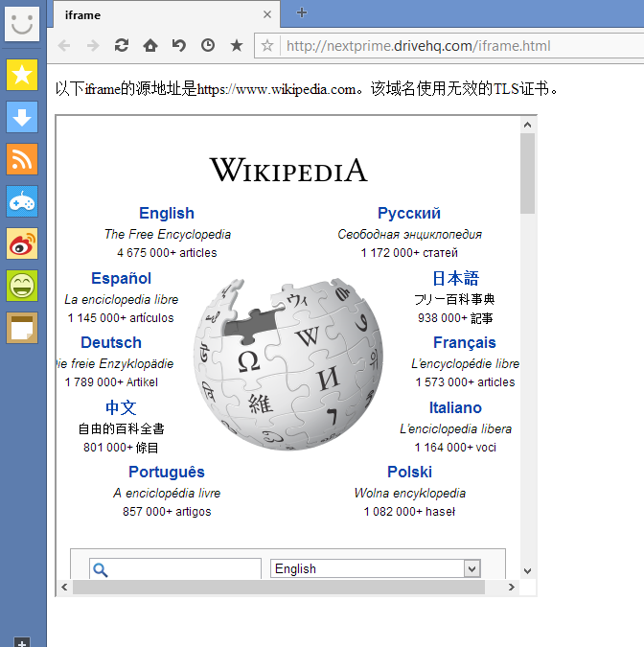Screen dimensions: 644x647
Task: Go back with the left arrow button
Action: pos(64,45)
